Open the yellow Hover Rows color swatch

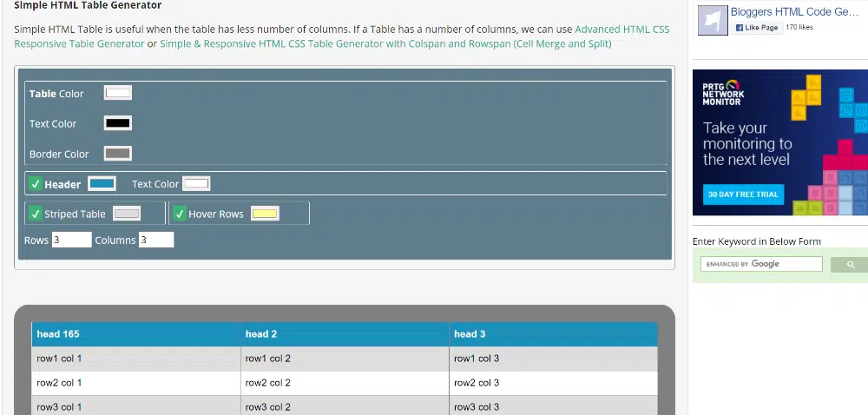tap(265, 214)
